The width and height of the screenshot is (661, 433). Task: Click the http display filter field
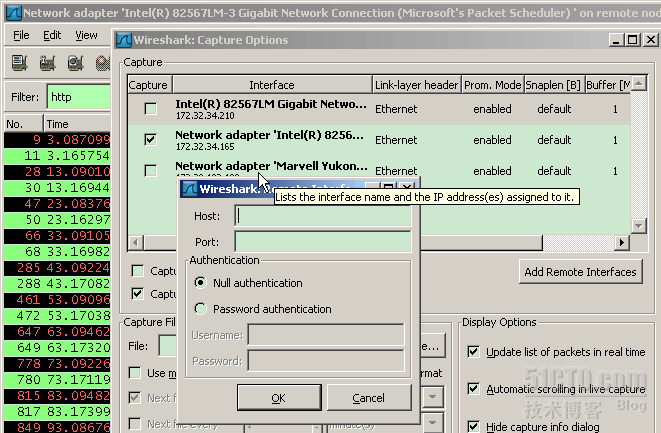79,97
